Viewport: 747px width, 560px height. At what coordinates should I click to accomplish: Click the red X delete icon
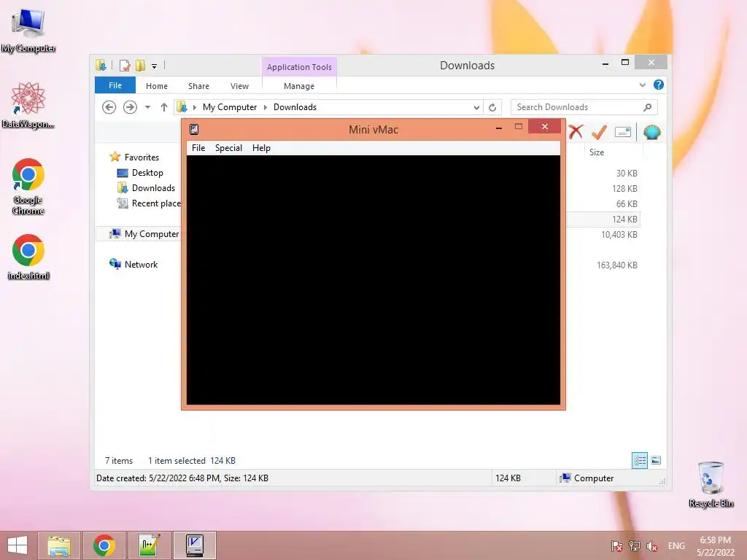(x=576, y=132)
